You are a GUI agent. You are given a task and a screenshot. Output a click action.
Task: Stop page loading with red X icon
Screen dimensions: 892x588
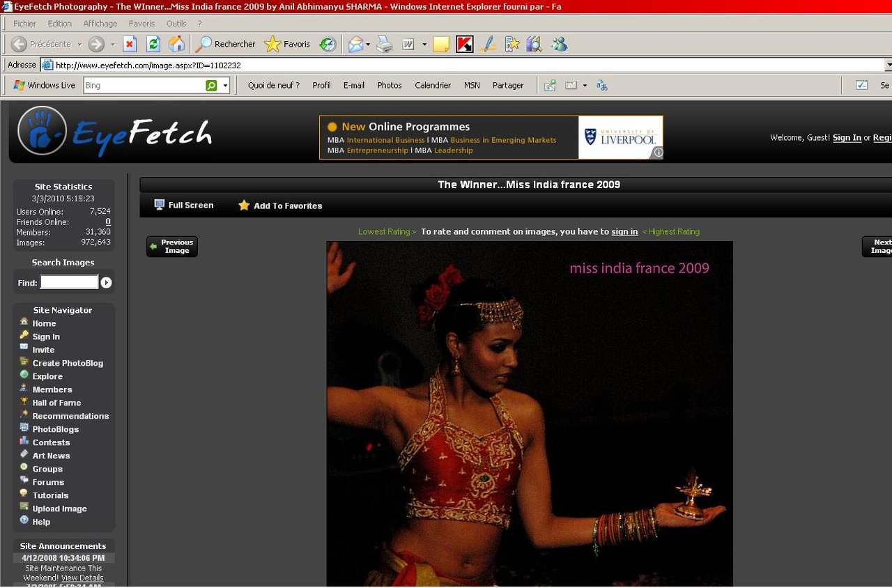(x=130, y=44)
